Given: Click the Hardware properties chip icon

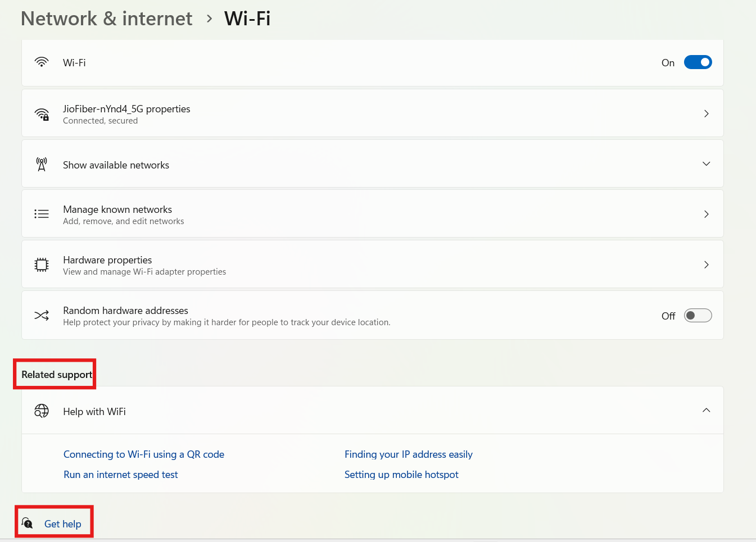Looking at the screenshot, I should [x=42, y=264].
